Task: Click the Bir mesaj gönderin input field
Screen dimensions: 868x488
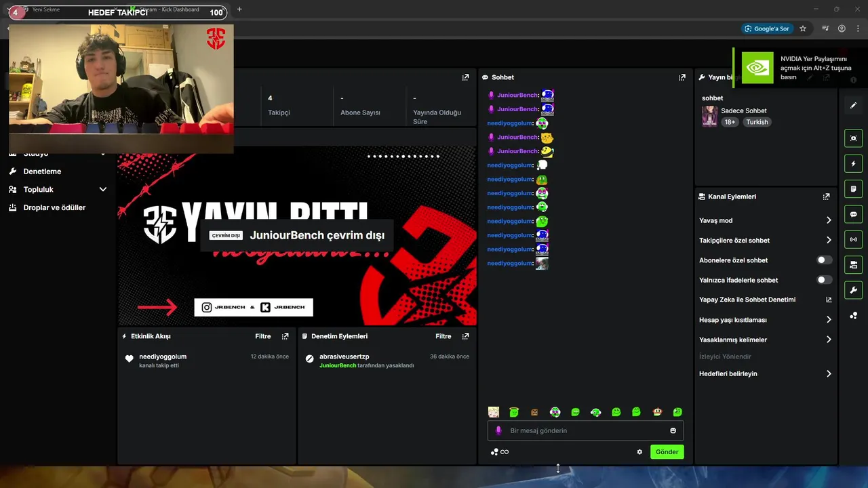Action: point(585,430)
